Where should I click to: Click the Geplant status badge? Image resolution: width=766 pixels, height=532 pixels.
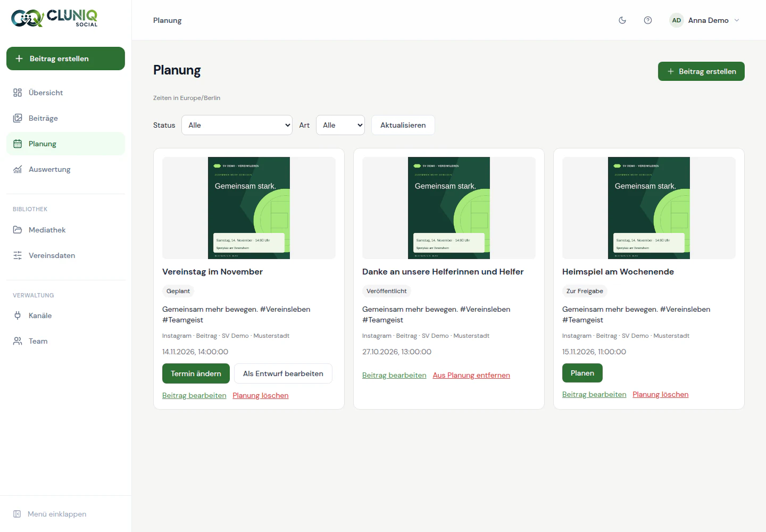pyautogui.click(x=178, y=291)
